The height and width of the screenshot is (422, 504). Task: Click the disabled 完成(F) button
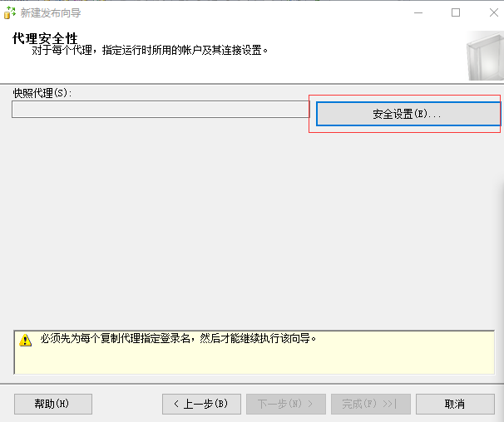(x=371, y=404)
